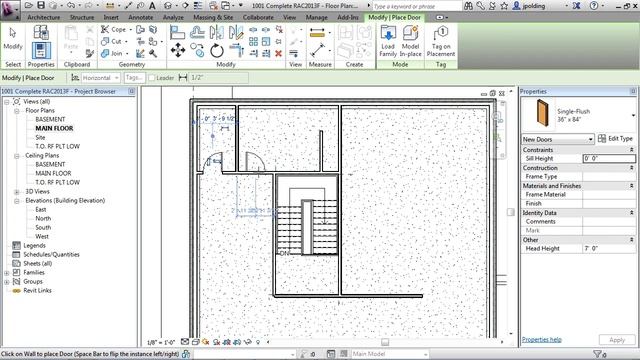Collapse the Ceiling Plans tree node

pyautogui.click(x=17, y=156)
